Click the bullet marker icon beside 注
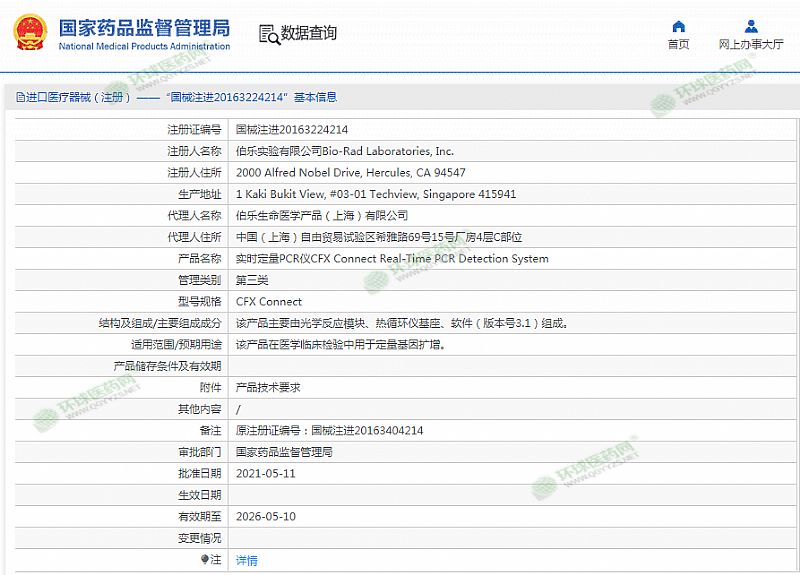 pyautogui.click(x=205, y=560)
